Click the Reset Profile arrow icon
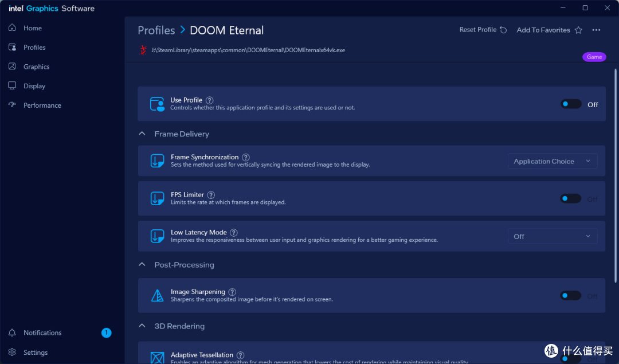 pos(503,30)
